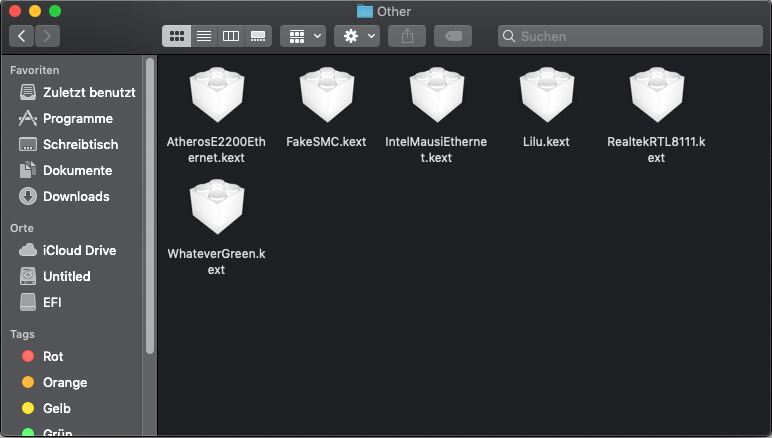
Task: Click the Edit Tags toolbar button
Action: 453,36
